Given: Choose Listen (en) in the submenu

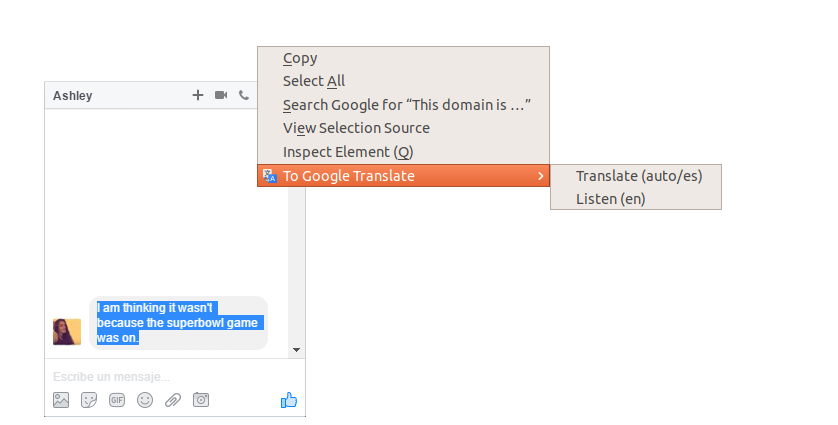Looking at the screenshot, I should tap(611, 199).
